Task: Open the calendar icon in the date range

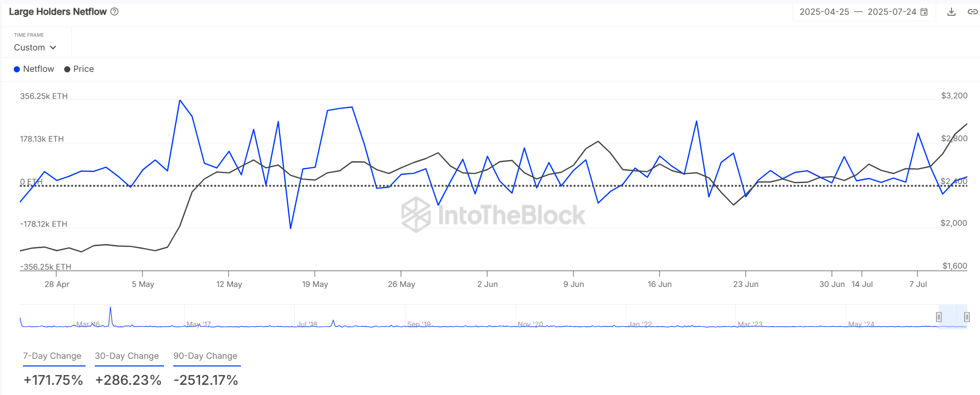Action: pos(924,12)
